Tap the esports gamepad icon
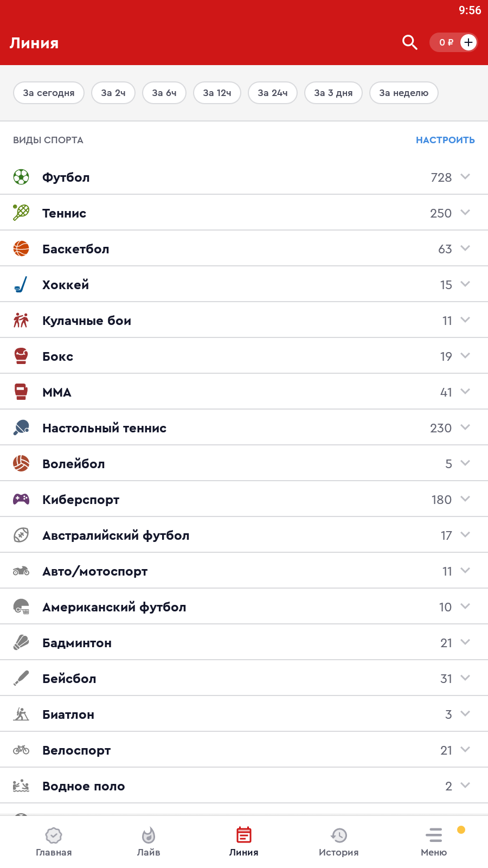488x868 pixels. (21, 499)
